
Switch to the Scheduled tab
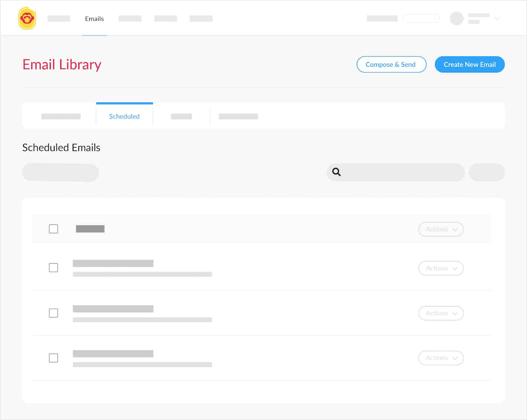pyautogui.click(x=124, y=116)
